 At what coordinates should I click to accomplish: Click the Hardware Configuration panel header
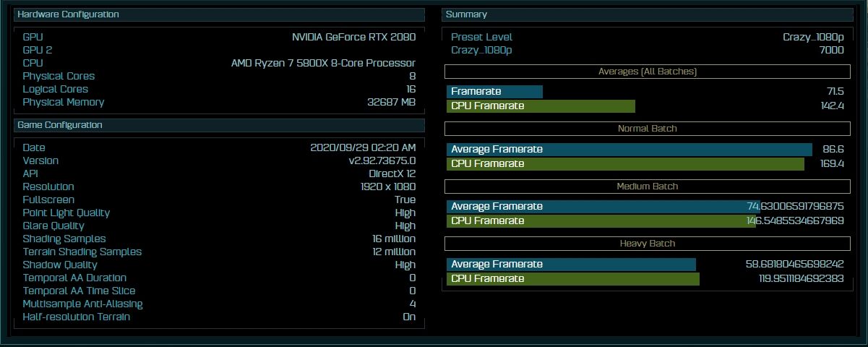(x=69, y=14)
